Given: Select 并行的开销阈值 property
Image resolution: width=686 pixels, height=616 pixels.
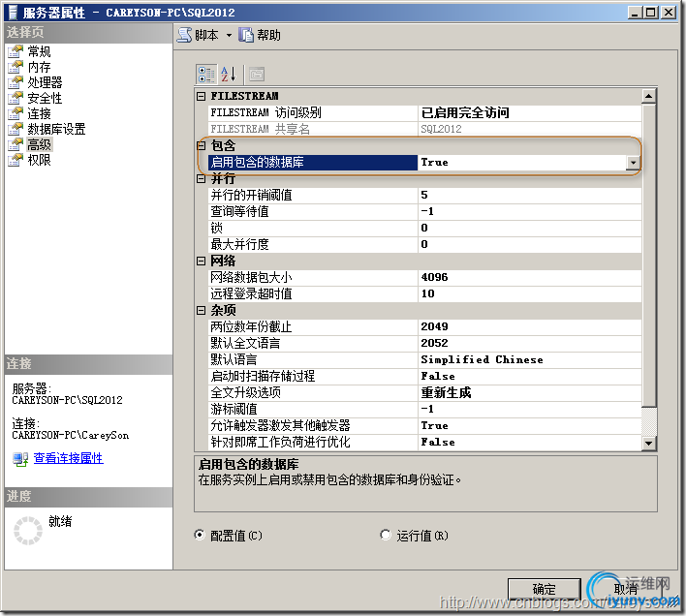Looking at the screenshot, I should pos(313,195).
